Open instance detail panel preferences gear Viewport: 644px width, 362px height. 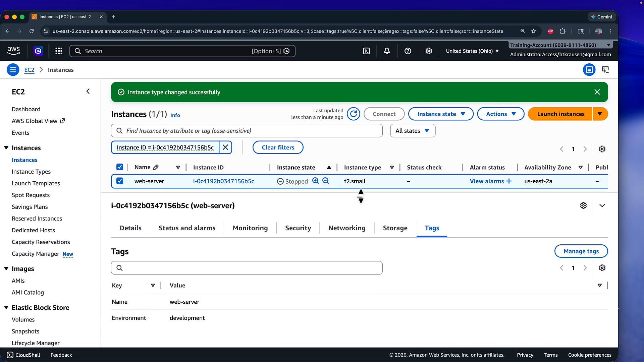coord(583,205)
